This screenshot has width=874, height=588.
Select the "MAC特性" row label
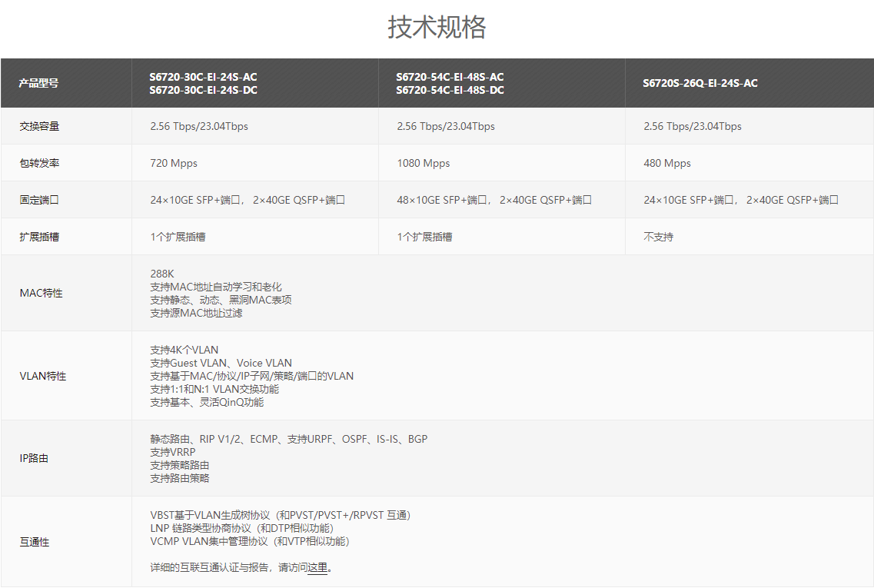42,293
